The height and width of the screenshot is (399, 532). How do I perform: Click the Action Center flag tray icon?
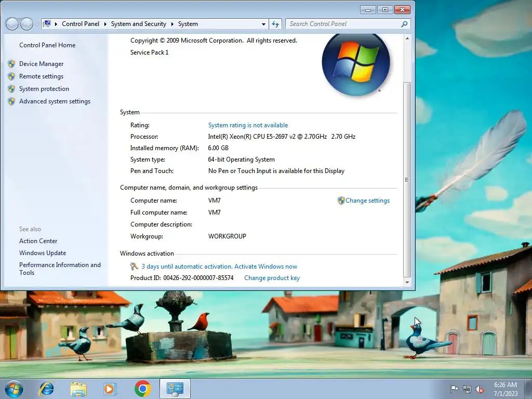(x=454, y=389)
